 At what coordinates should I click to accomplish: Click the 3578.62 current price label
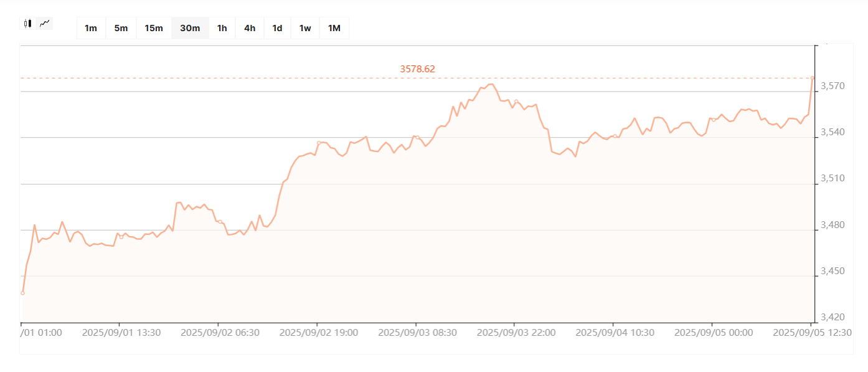click(x=417, y=69)
